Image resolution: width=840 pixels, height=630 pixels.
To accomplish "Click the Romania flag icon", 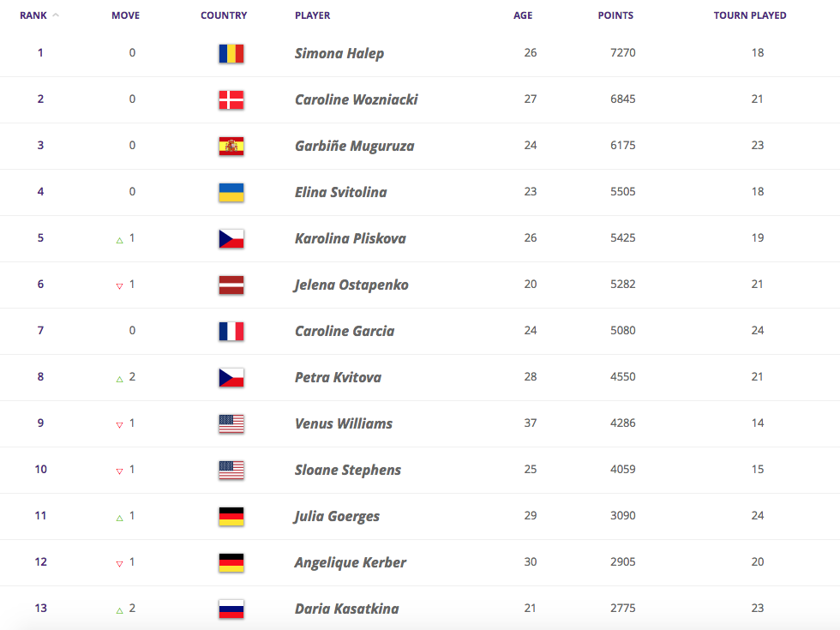I will pos(231,53).
